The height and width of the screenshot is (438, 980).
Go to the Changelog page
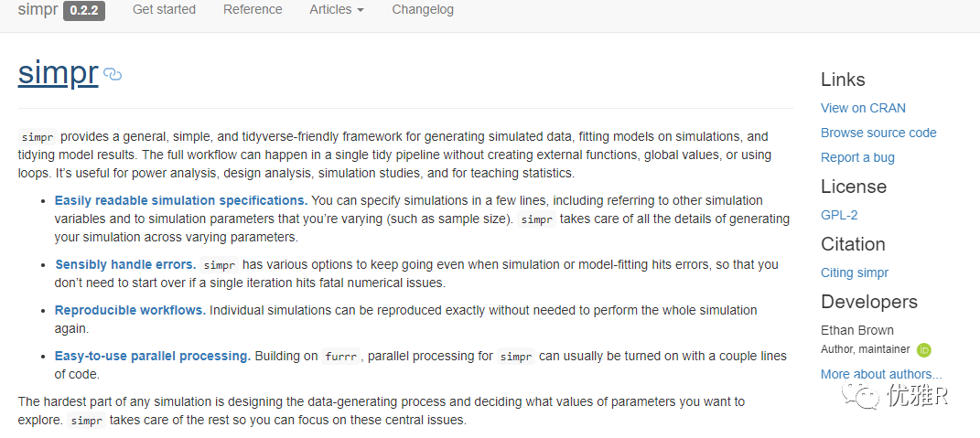(x=423, y=10)
